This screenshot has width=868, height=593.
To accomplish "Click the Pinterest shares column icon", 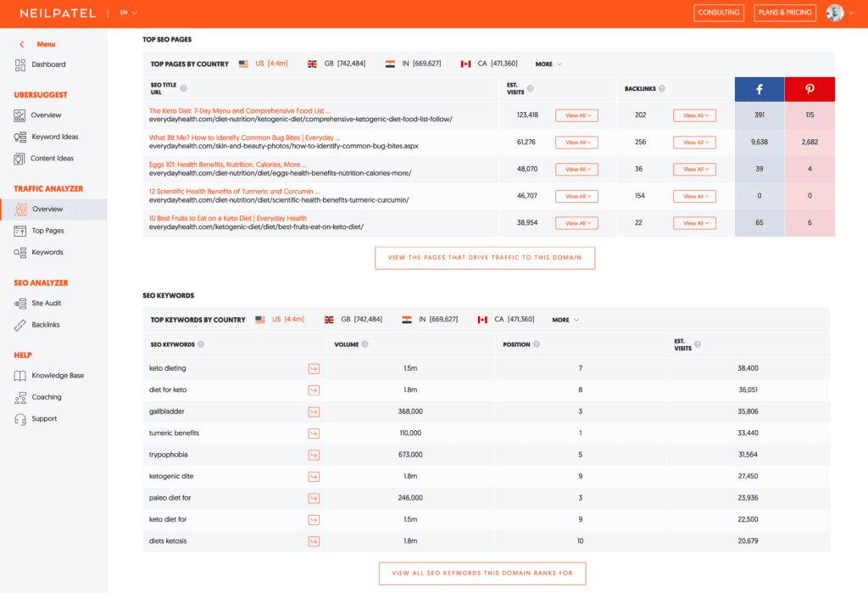I will (x=810, y=89).
